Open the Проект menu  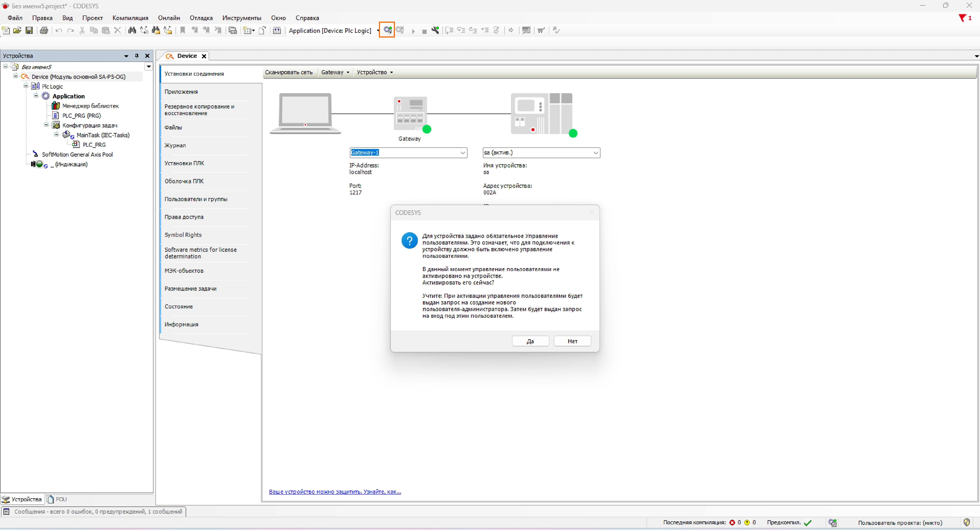(92, 18)
